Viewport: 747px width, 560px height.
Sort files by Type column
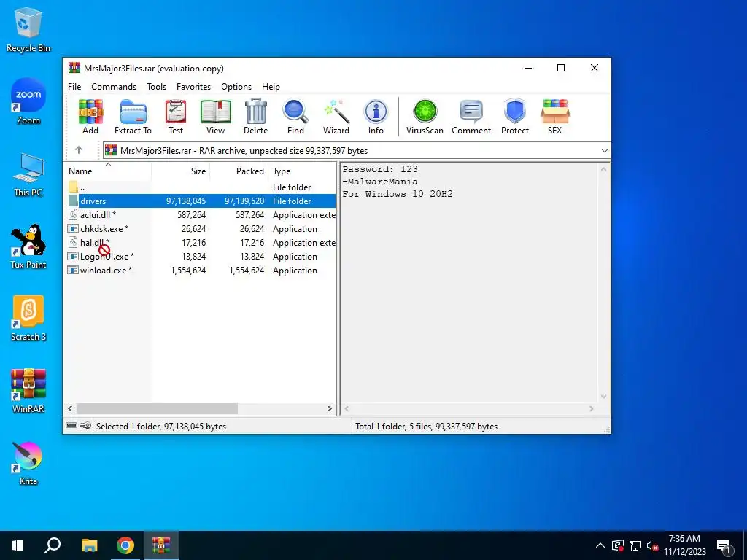coord(302,171)
